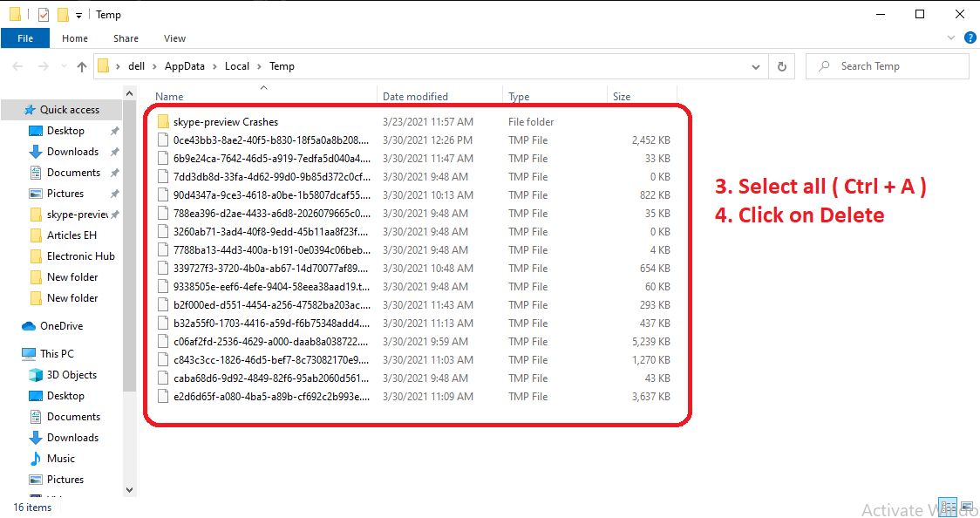Select file icon of 0ce43bb3 TMP file

pyautogui.click(x=163, y=140)
